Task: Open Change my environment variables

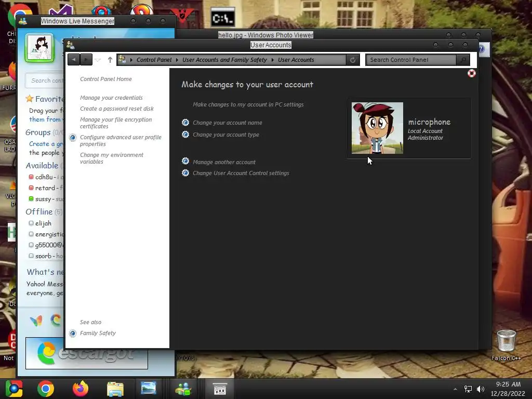Action: click(x=112, y=158)
